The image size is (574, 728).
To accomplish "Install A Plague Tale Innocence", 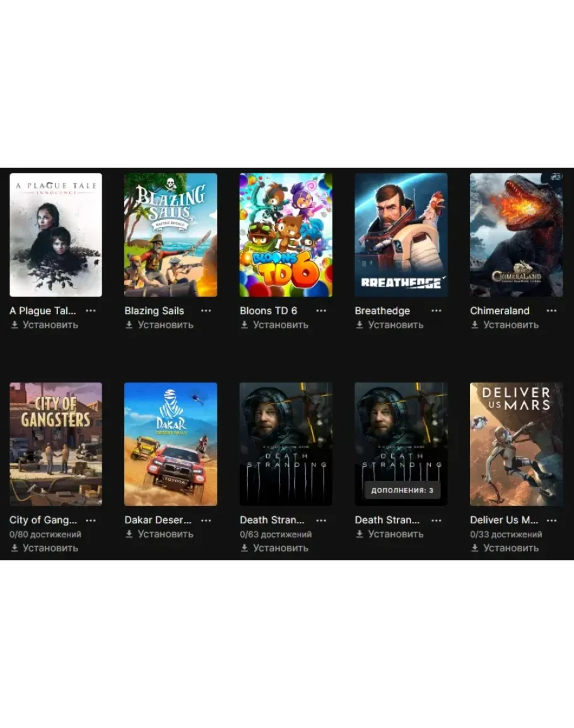I will click(x=44, y=325).
